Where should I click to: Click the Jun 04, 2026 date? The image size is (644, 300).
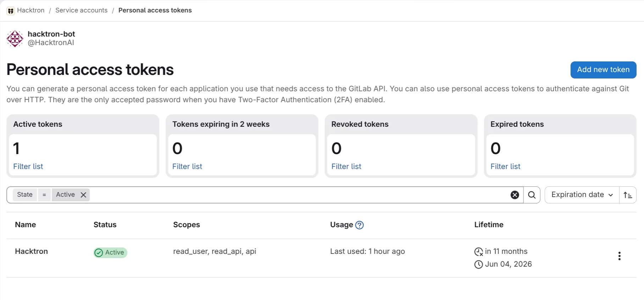[508, 264]
